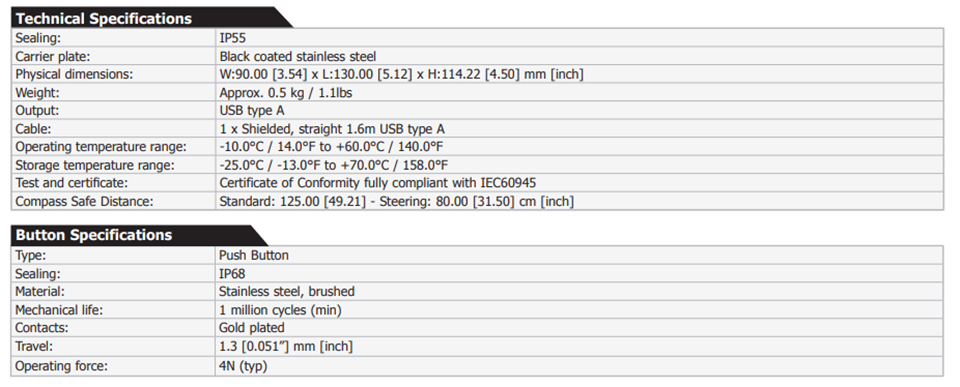The width and height of the screenshot is (960, 387).
Task: Select the USB type A output value
Action: 252,111
